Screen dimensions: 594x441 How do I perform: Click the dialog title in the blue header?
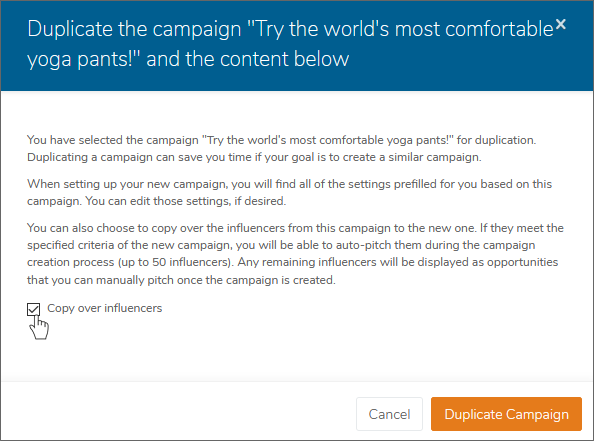291,44
